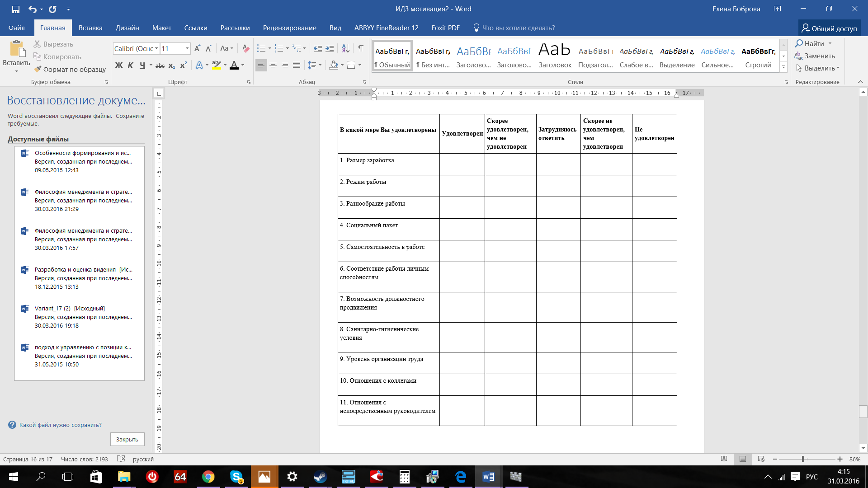This screenshot has width=868, height=488.
Task: Copy selection with Копировать
Action: (x=57, y=57)
